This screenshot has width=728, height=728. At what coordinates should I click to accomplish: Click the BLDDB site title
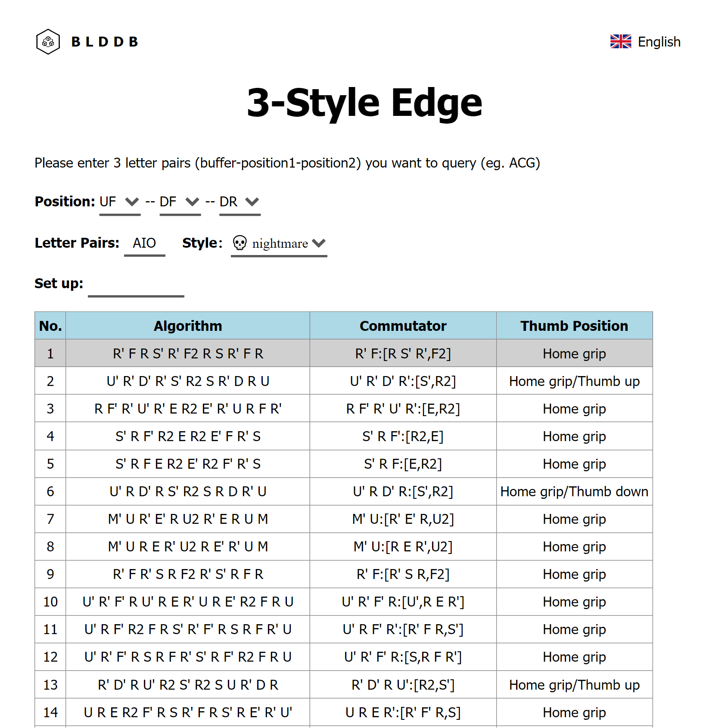[105, 42]
